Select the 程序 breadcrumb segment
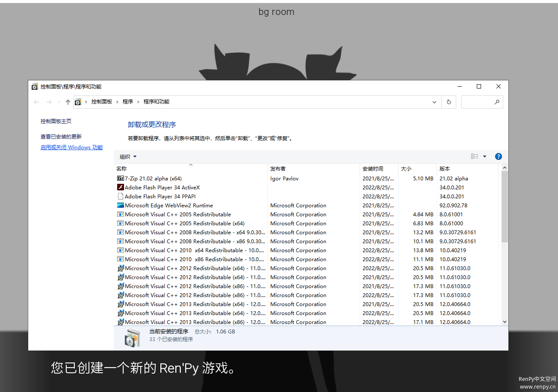The width and height of the screenshot is (558, 392). coord(128,102)
